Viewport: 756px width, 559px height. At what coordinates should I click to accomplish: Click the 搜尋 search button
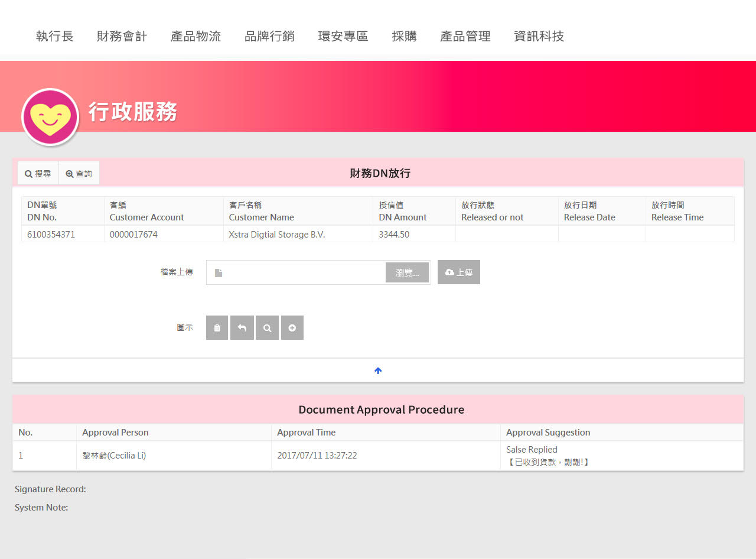(38, 174)
